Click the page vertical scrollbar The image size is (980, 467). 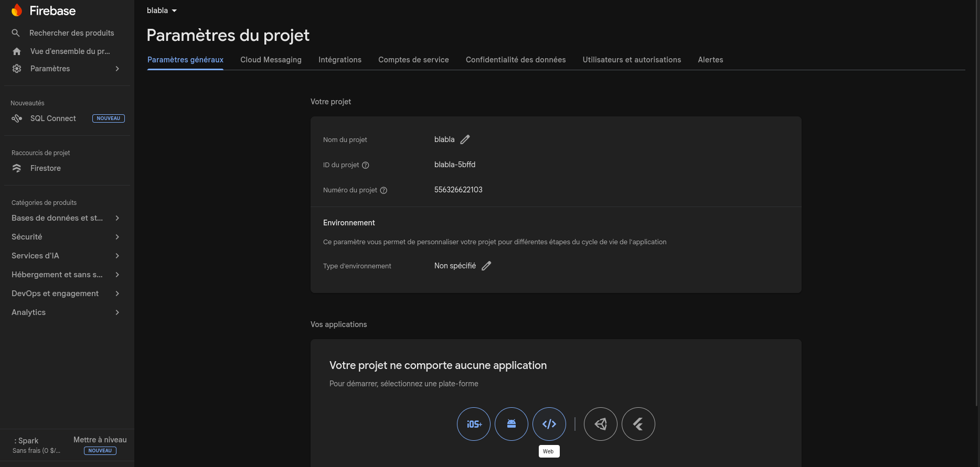coord(977,203)
